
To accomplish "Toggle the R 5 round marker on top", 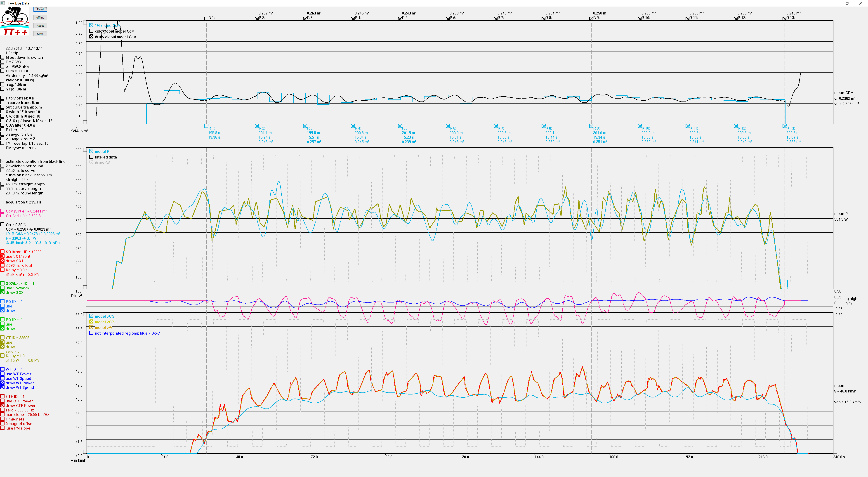I will tap(400, 19).
